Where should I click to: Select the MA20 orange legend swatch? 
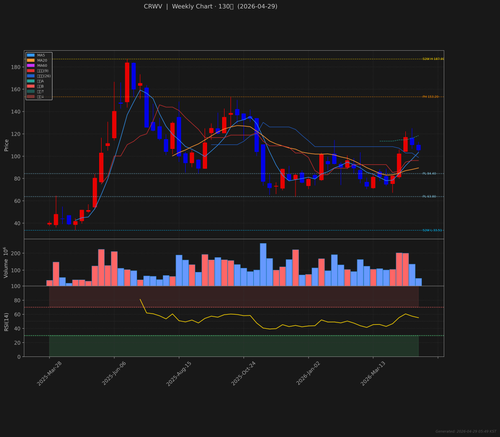31,60
